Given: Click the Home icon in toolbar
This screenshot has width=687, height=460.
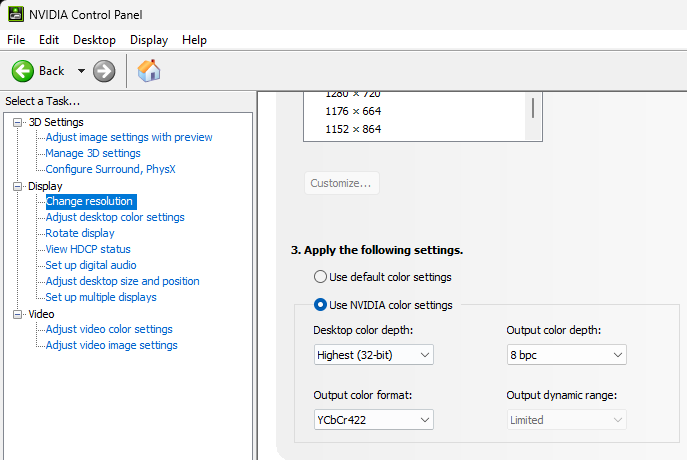Looking at the screenshot, I should pos(149,71).
